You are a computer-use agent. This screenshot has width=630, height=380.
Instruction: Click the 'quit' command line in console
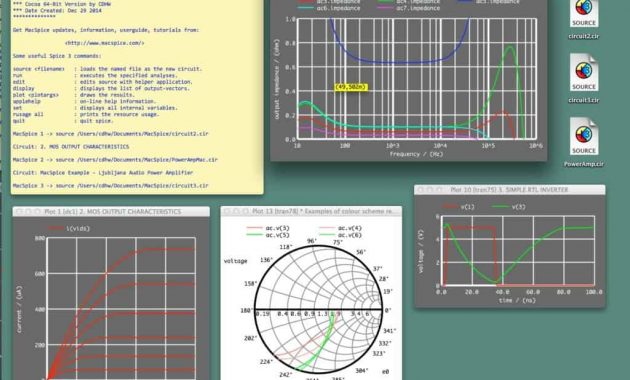pyautogui.click(x=63, y=121)
